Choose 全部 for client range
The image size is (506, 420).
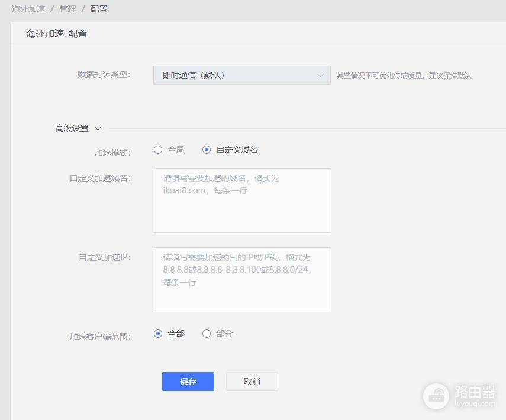(x=158, y=334)
